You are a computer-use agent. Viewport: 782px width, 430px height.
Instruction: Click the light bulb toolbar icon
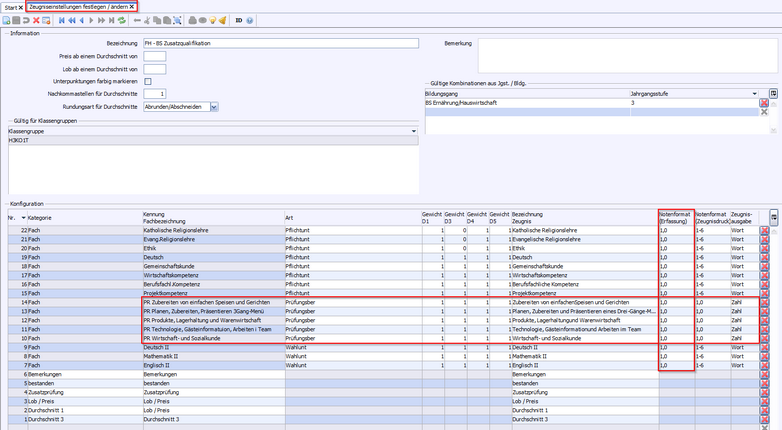[x=212, y=19]
